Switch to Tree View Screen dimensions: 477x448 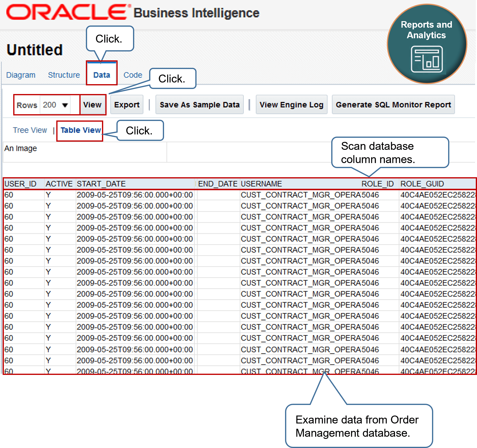[x=30, y=130]
